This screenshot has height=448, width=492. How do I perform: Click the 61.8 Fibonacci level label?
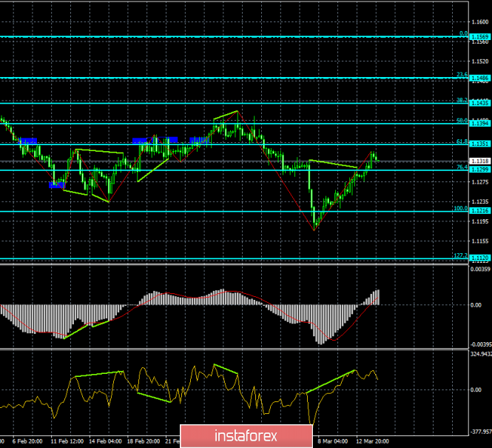click(x=462, y=141)
